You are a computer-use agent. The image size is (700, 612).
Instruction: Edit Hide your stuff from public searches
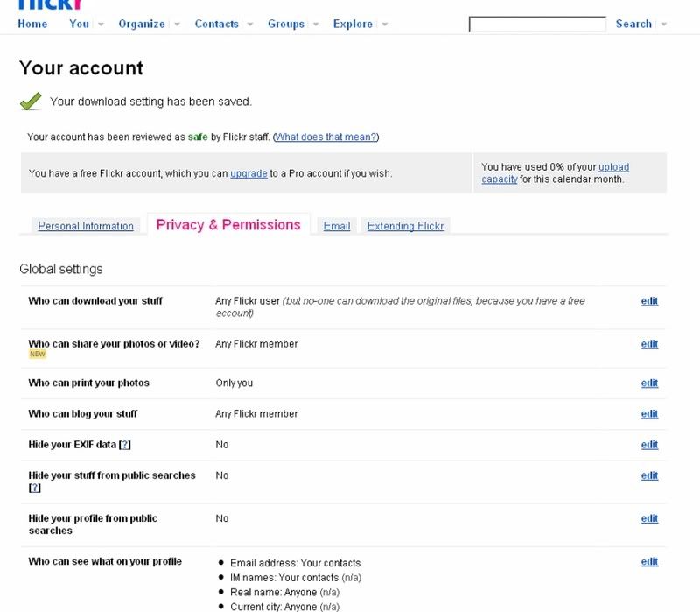pos(649,475)
